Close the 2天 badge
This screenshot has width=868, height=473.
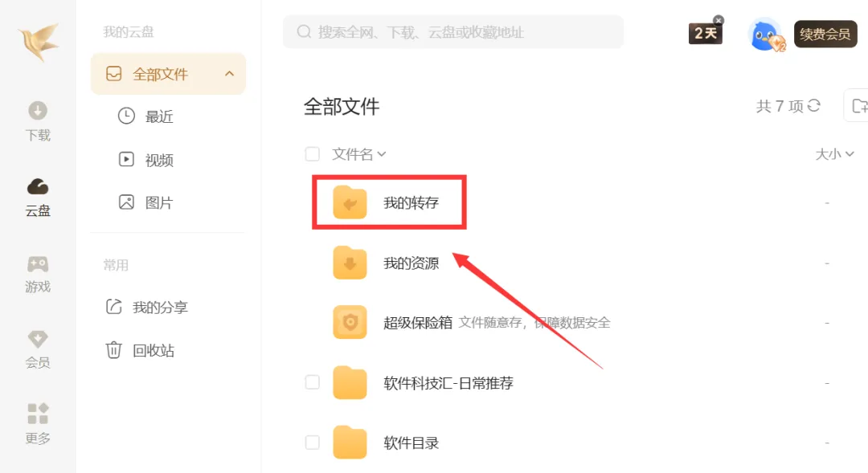pos(719,20)
